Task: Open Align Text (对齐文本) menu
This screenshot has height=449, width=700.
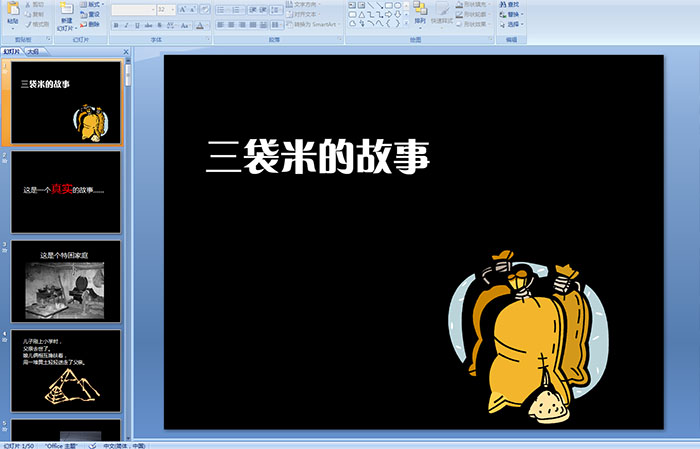Action: pyautogui.click(x=304, y=14)
